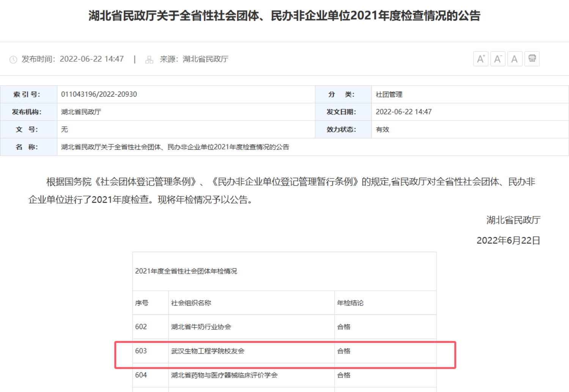This screenshot has width=569, height=392.
Task: Click the 有效 validity status value
Action: (382, 129)
